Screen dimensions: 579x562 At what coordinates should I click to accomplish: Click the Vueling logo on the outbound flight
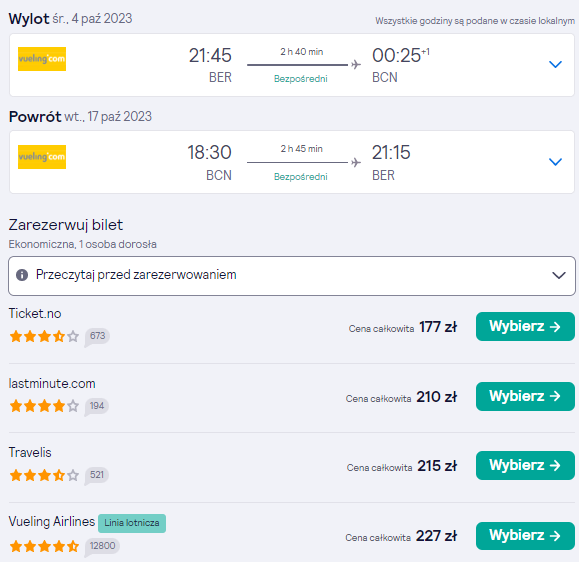(x=42, y=59)
